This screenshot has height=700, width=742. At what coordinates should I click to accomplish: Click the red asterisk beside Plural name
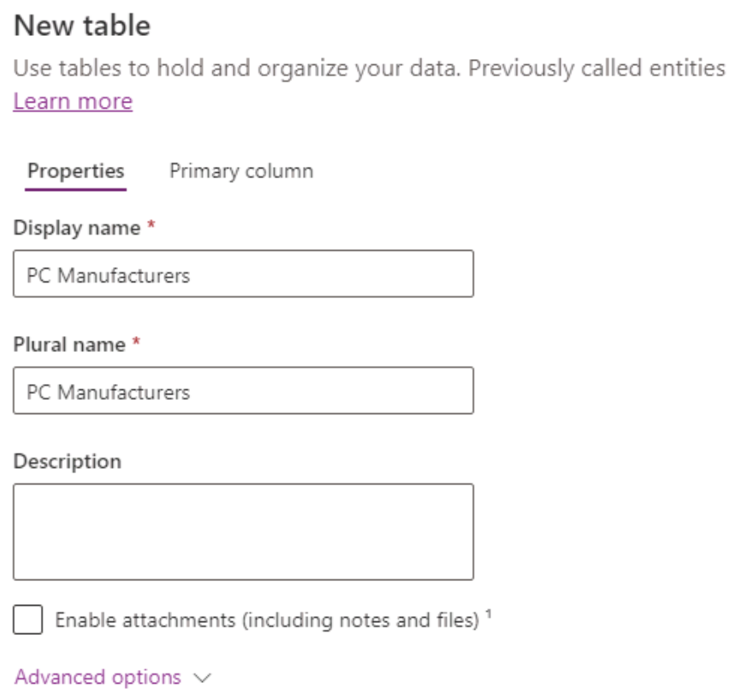(x=136, y=341)
